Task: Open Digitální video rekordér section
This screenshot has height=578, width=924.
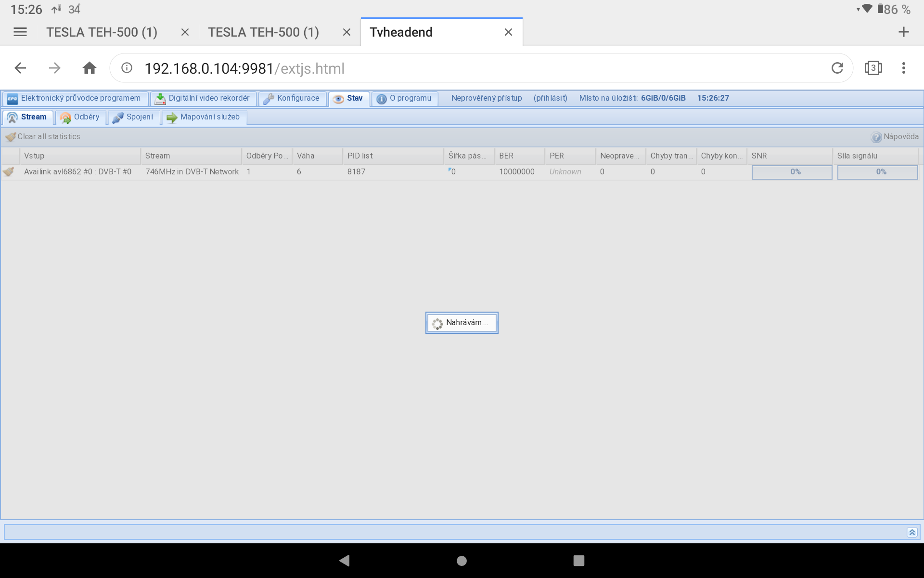Action: [204, 98]
